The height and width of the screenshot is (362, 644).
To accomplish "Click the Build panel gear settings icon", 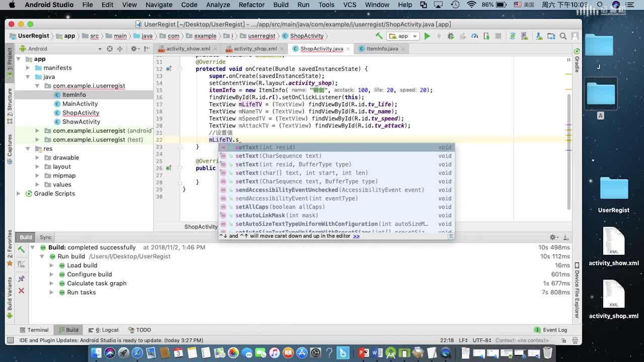I will tap(553, 237).
